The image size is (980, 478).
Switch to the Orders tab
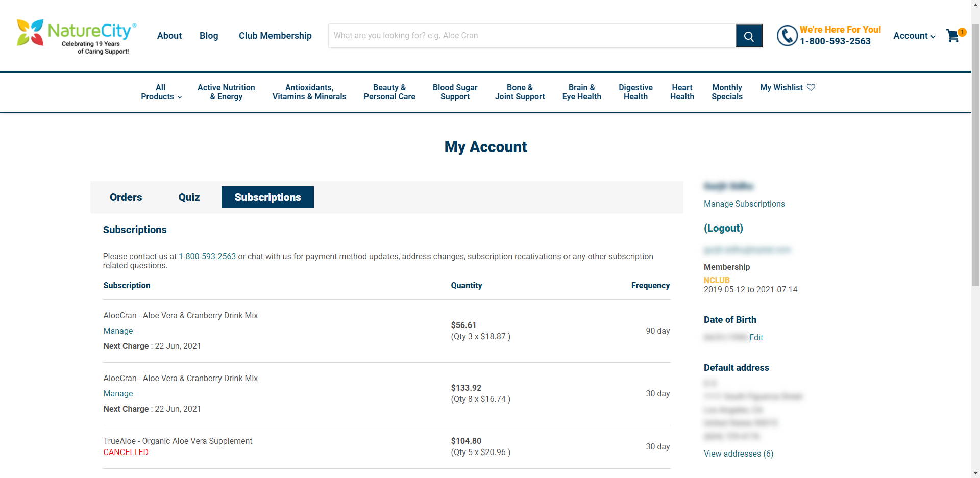click(126, 197)
